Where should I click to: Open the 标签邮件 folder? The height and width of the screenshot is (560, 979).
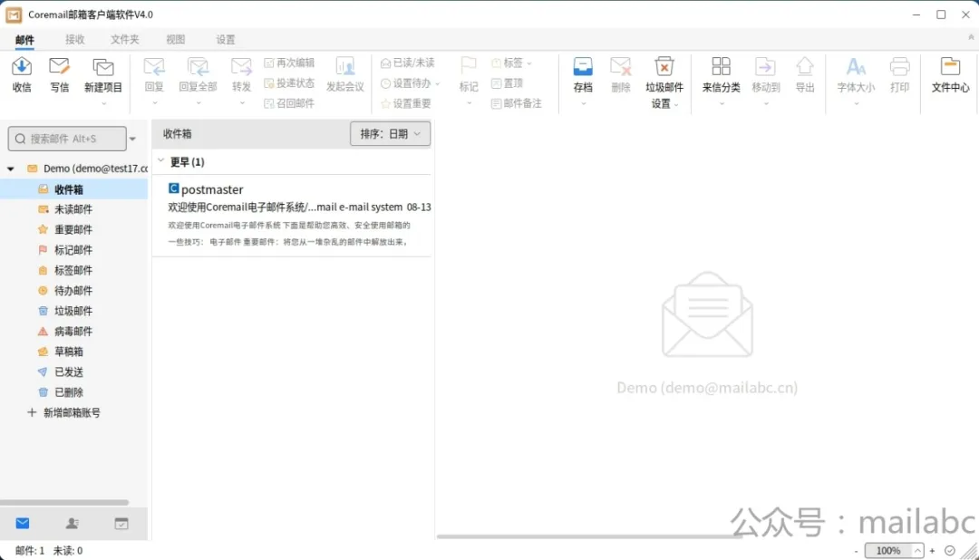pos(73,270)
